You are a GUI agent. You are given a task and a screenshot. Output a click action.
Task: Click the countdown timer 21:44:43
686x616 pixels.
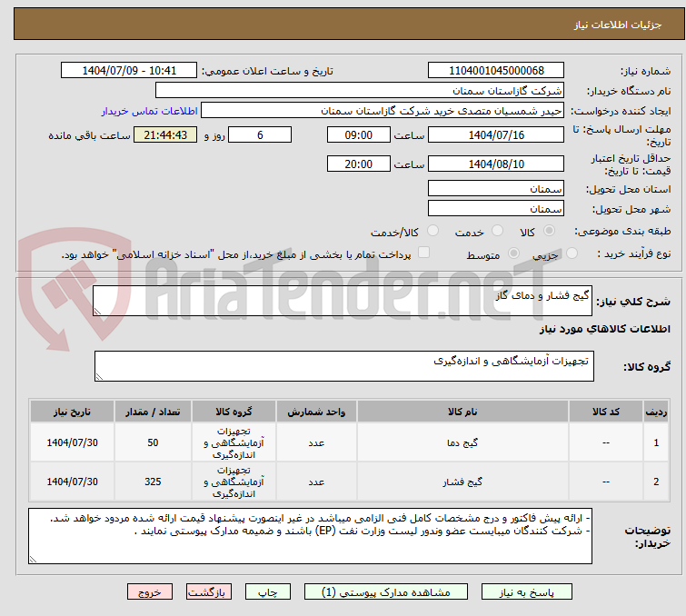tap(165, 134)
